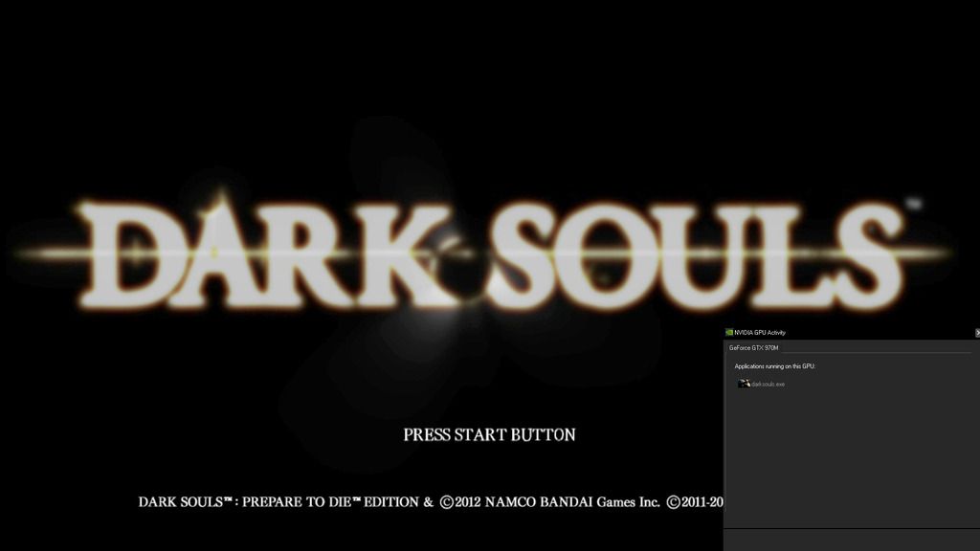Click the darksouls.exe application icon
The height and width of the screenshot is (551, 980).
pyautogui.click(x=744, y=384)
